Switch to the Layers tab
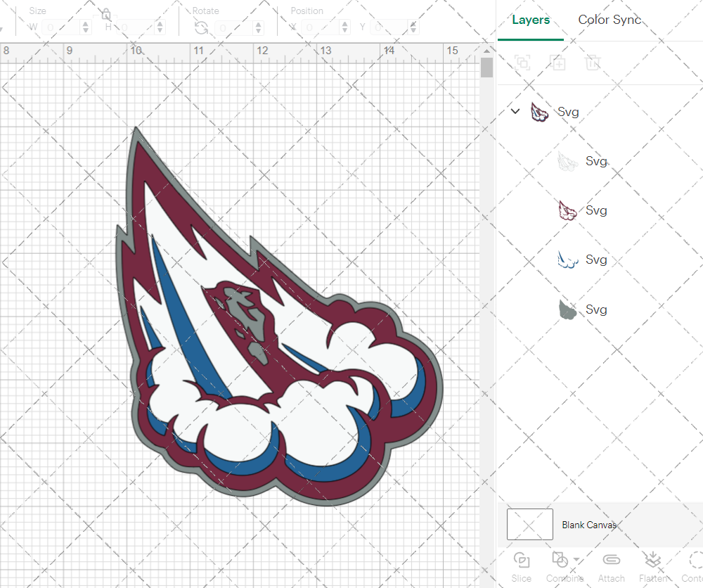Screen dimensions: 703x588 530,20
